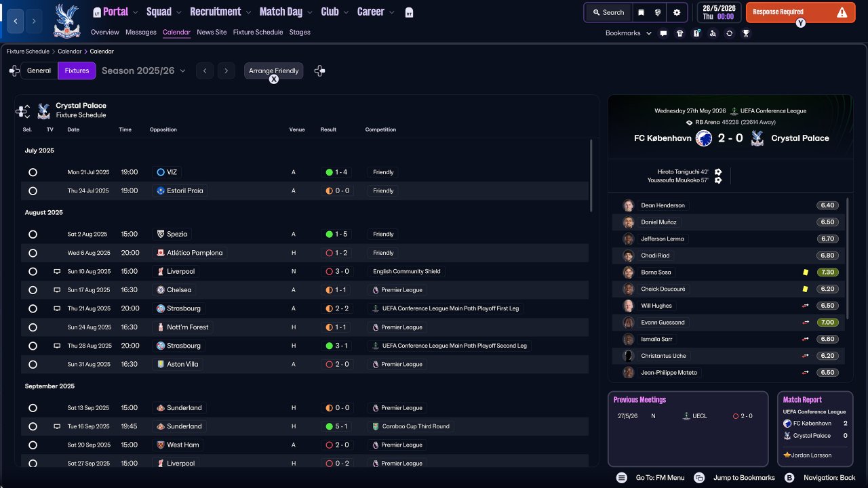This screenshot has height=488, width=868.
Task: Click the TV icon on the Sun 17 Aug row
Action: click(57, 290)
